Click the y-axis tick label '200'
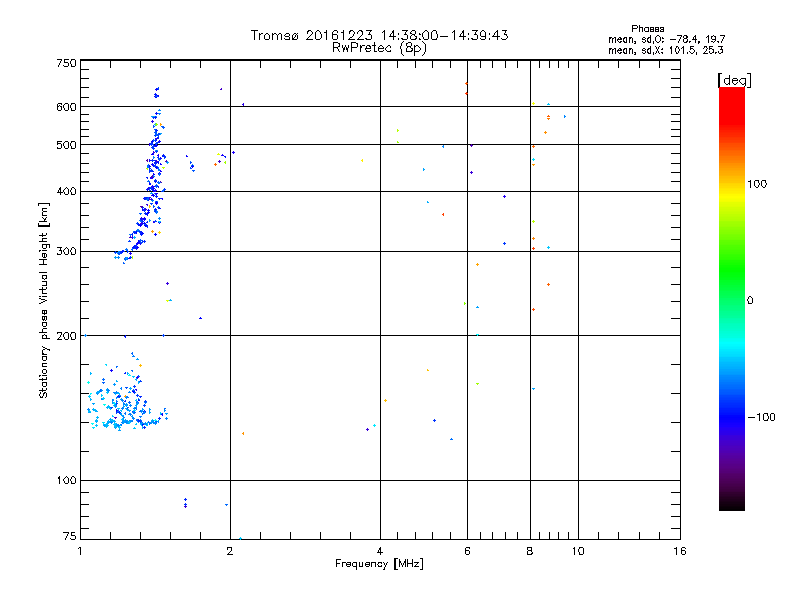This screenshot has width=800, height=600. coord(66,336)
